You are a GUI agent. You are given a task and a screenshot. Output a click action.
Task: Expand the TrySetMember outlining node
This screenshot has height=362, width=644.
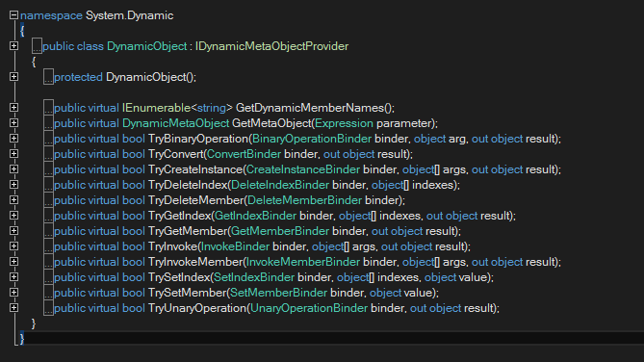(14, 293)
